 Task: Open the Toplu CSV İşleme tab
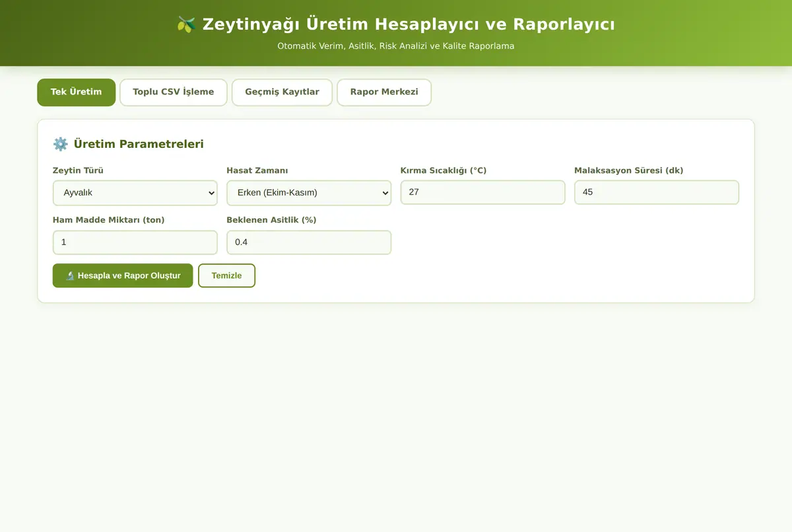(174, 92)
